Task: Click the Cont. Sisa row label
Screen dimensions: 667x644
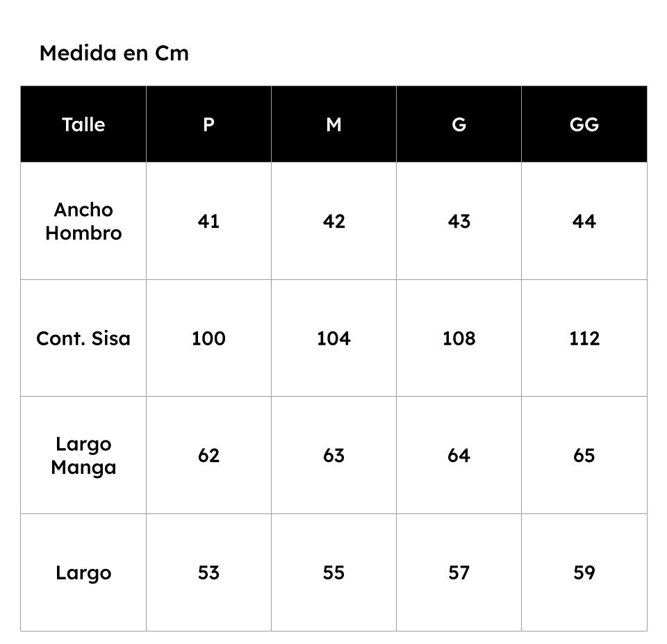Action: pyautogui.click(x=83, y=338)
